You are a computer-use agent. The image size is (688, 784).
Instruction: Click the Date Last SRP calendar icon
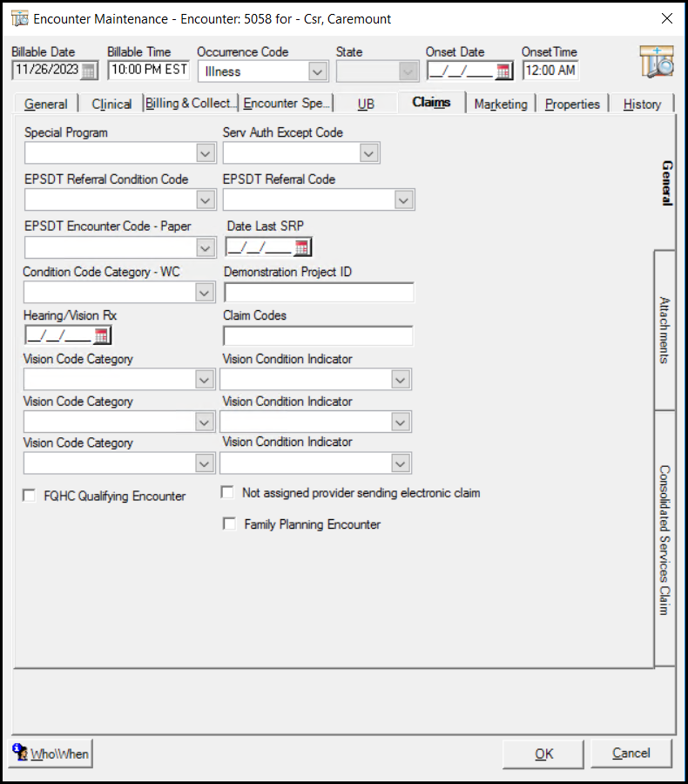click(301, 247)
